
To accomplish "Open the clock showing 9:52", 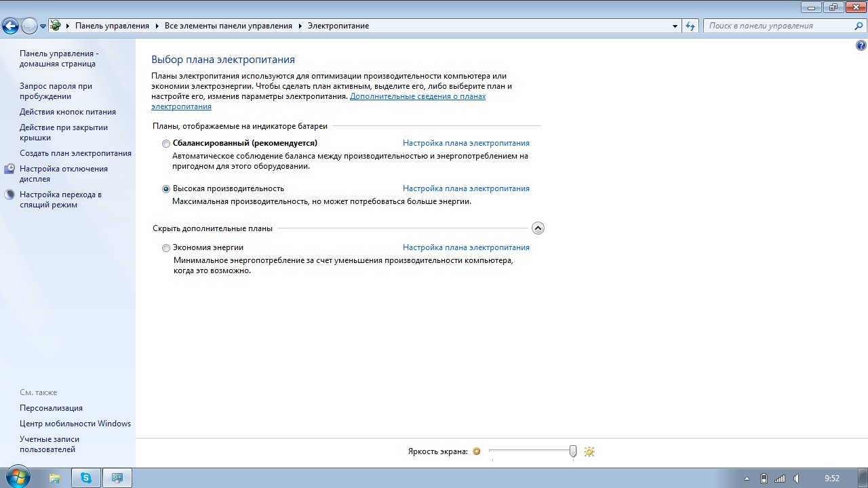I will click(832, 479).
